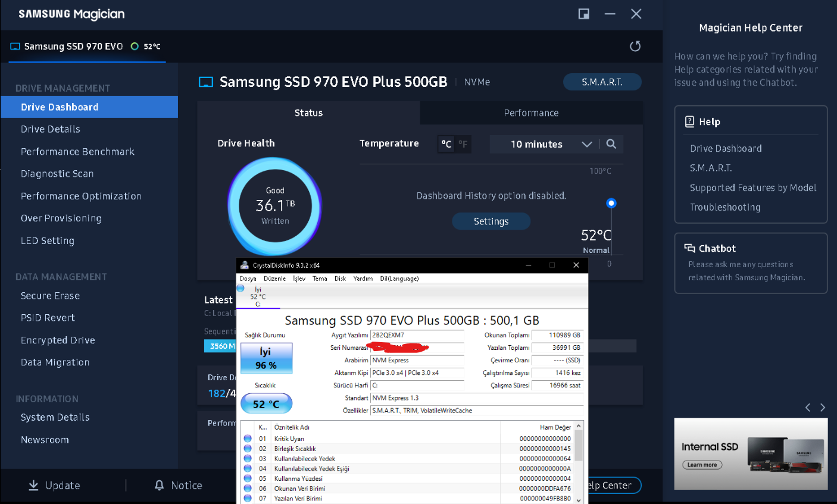Minimize the CrystalDiskInfo window

tap(528, 265)
